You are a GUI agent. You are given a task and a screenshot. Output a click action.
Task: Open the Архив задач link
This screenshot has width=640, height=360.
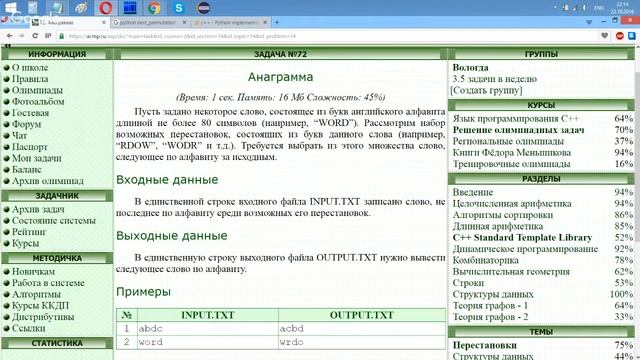(x=38, y=209)
